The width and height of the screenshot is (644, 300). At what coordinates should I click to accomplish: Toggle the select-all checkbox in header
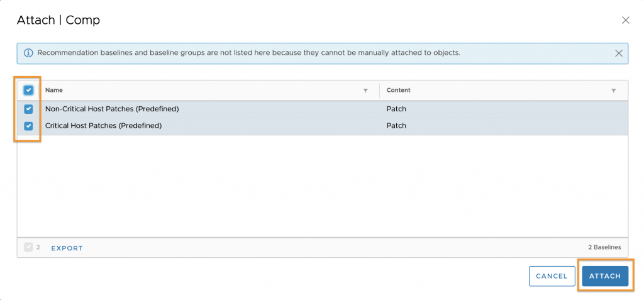(x=28, y=90)
